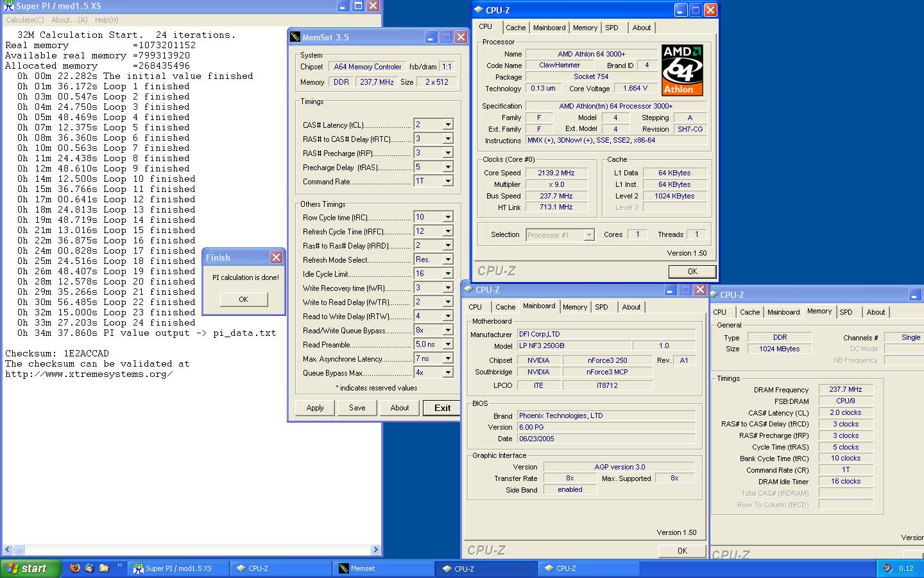The image size is (924, 578).
Task: Switch to the SPD tab in top CPU-Z window
Action: click(x=612, y=28)
